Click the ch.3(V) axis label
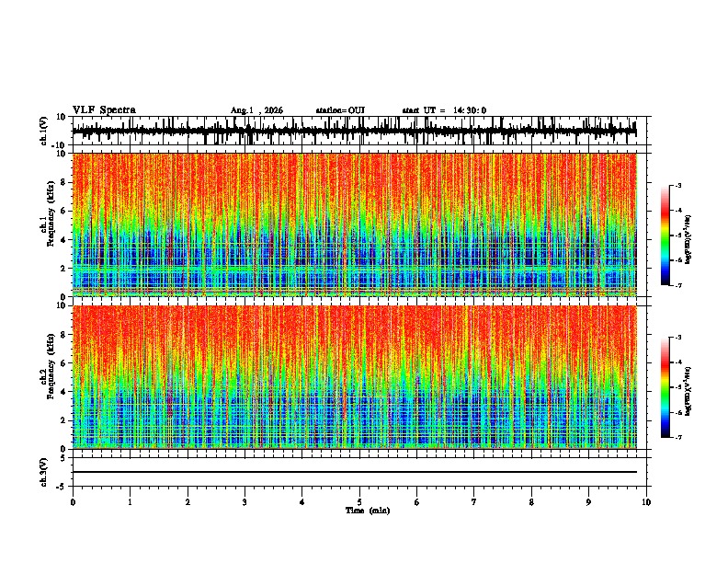 (x=44, y=472)
